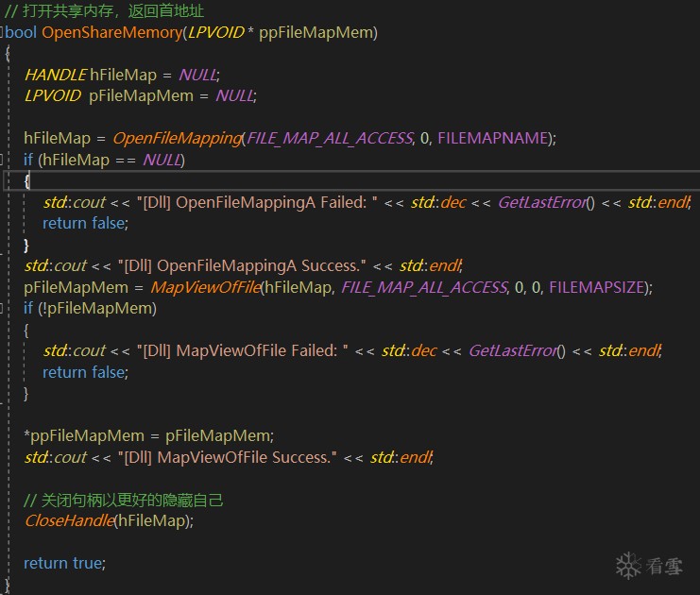Viewport: 700px width, 595px height.
Task: Click LPVOID on the pFileMapMem declaration line
Action: [x=53, y=95]
